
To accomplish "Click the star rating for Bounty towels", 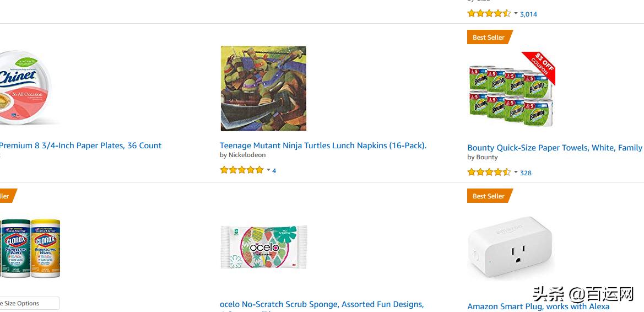I will pyautogui.click(x=489, y=173).
